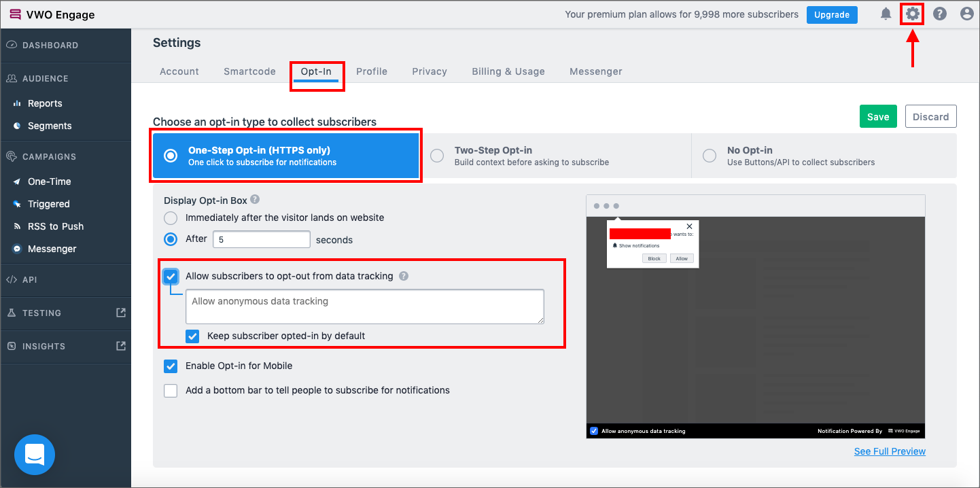Toggle Enable Opt-in for Mobile
The height and width of the screenshot is (488, 980).
click(171, 366)
